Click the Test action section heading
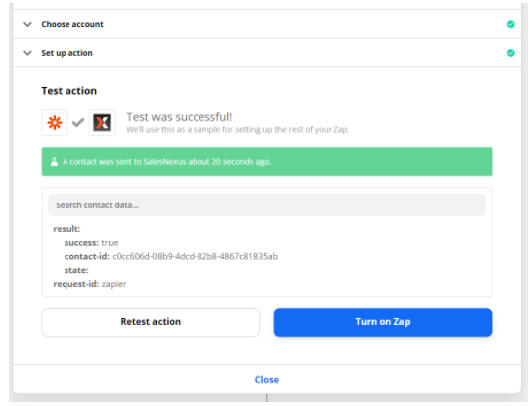Viewport: 532px width, 406px height. tap(69, 91)
